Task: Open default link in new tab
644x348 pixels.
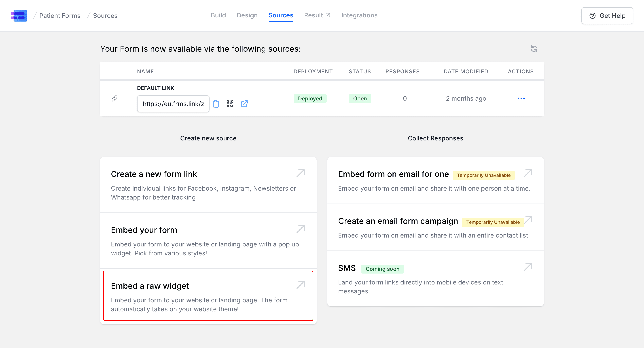Action: (244, 104)
